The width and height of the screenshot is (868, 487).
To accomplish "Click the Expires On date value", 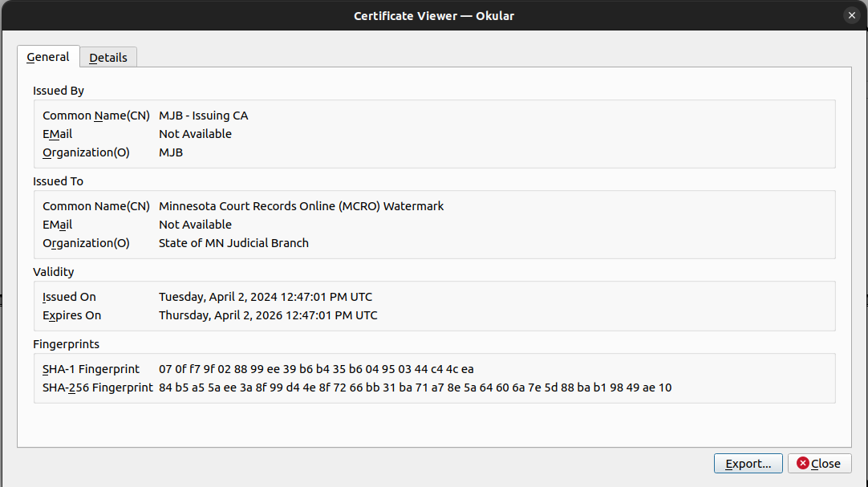I will [x=268, y=315].
